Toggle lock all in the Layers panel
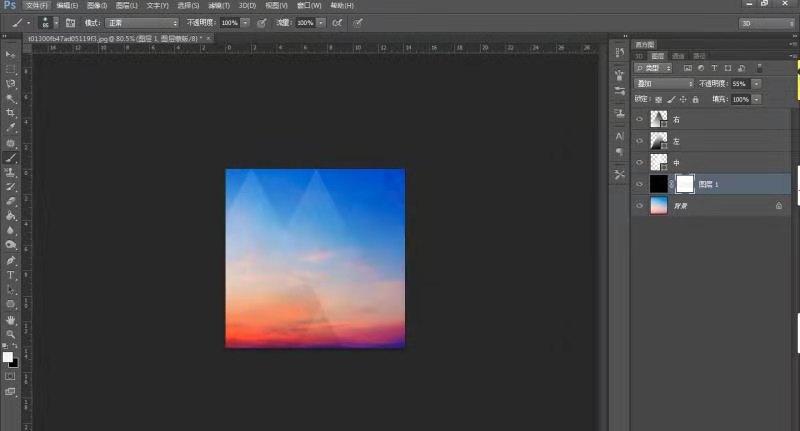 point(695,99)
